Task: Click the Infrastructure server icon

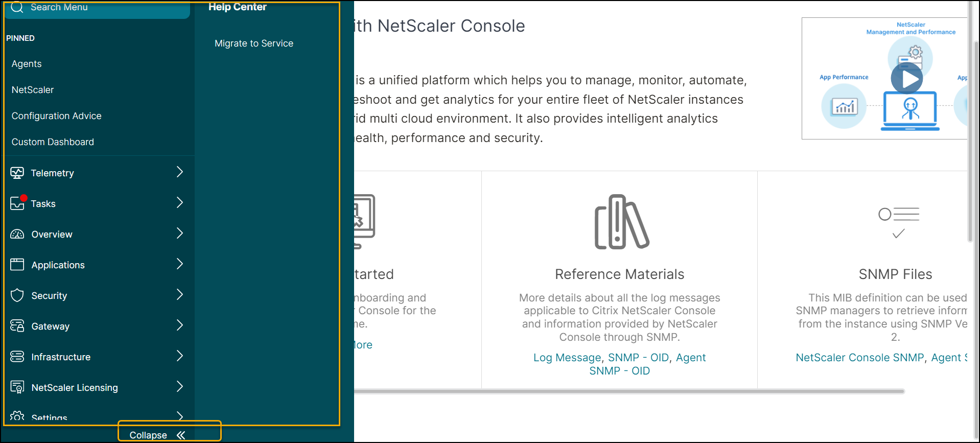Action: coord(17,357)
